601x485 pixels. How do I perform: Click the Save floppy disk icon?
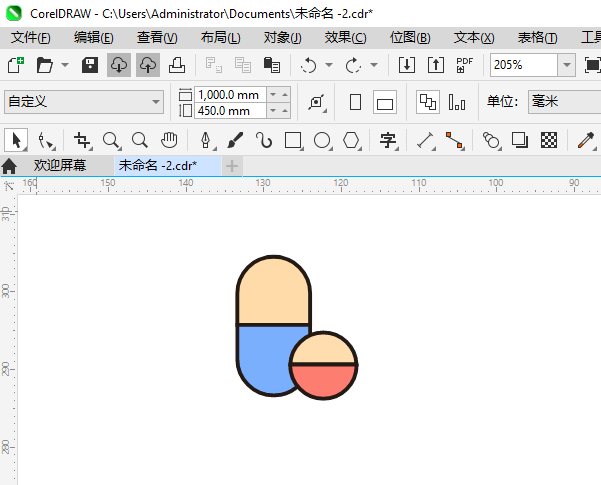pyautogui.click(x=89, y=65)
